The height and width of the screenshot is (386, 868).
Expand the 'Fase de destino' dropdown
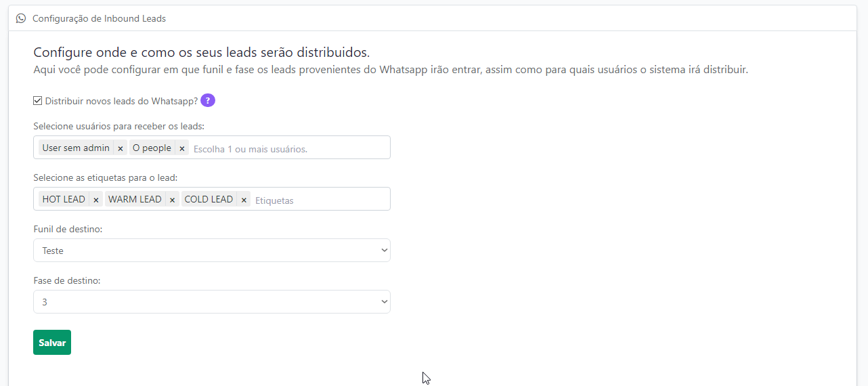[x=211, y=302]
